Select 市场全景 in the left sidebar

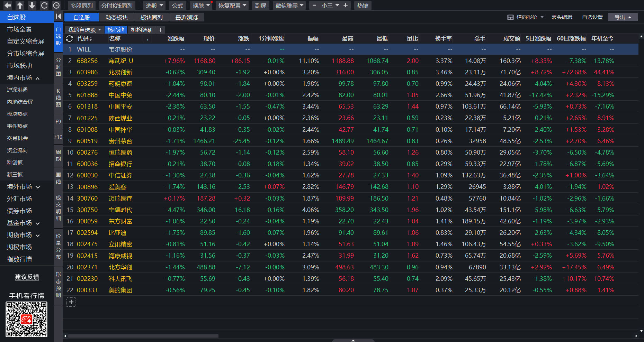click(x=27, y=29)
